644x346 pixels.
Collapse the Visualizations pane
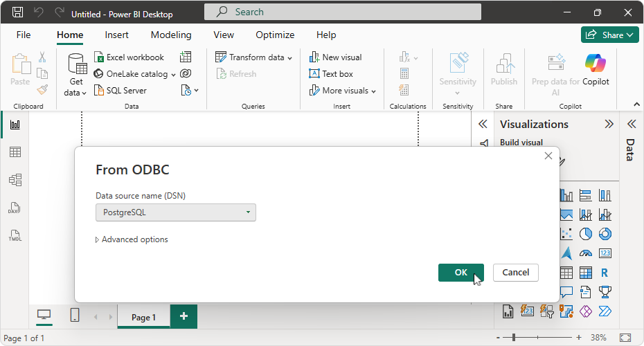pos(609,125)
